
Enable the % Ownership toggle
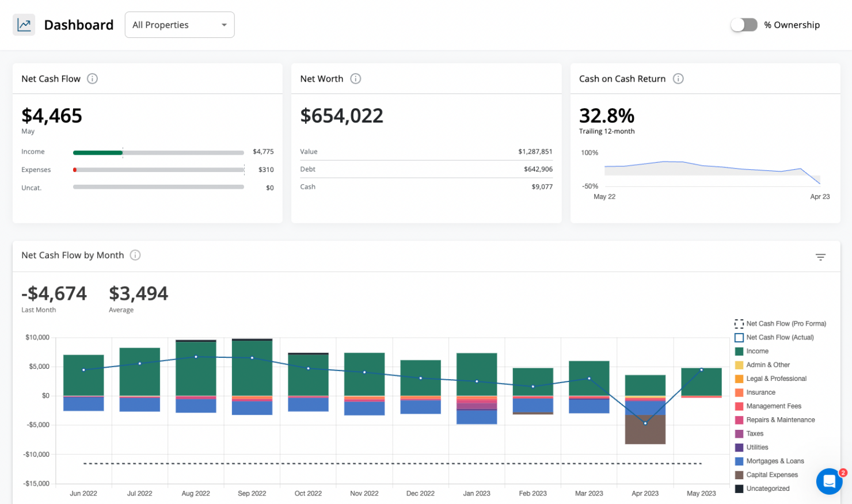pos(744,25)
